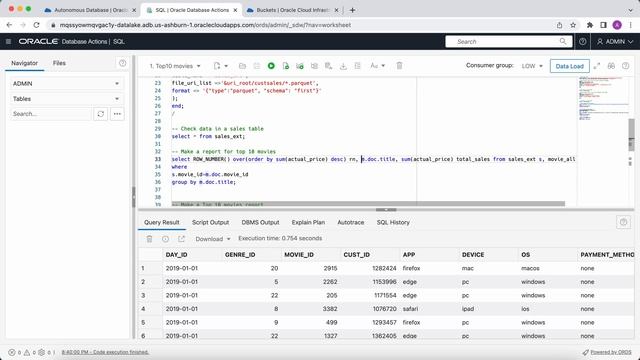This screenshot has width=640, height=360.
Task: Click the Format toolbar icon
Action: click(x=358, y=66)
